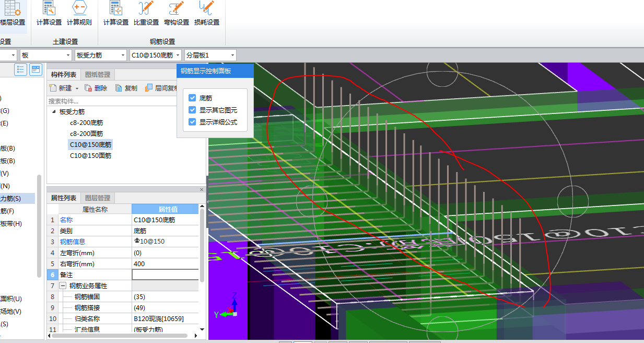
Task: Click property list scroll right arrow
Action: (195, 336)
